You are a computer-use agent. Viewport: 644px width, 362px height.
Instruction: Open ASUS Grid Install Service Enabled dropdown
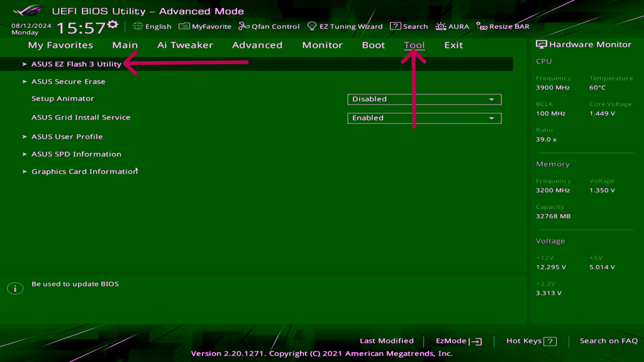click(x=424, y=118)
